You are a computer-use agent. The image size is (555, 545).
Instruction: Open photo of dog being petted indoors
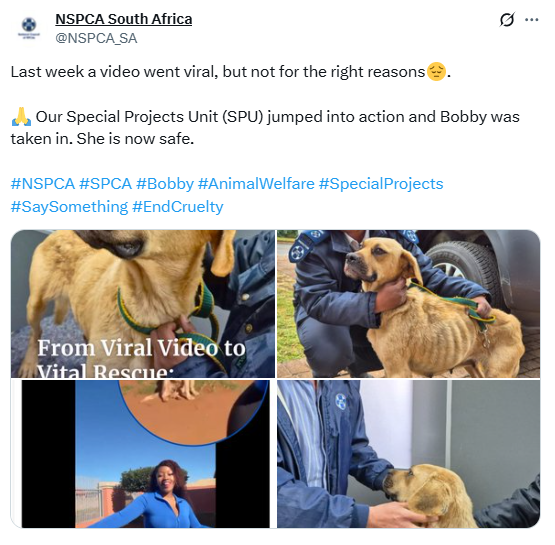[x=408, y=454]
